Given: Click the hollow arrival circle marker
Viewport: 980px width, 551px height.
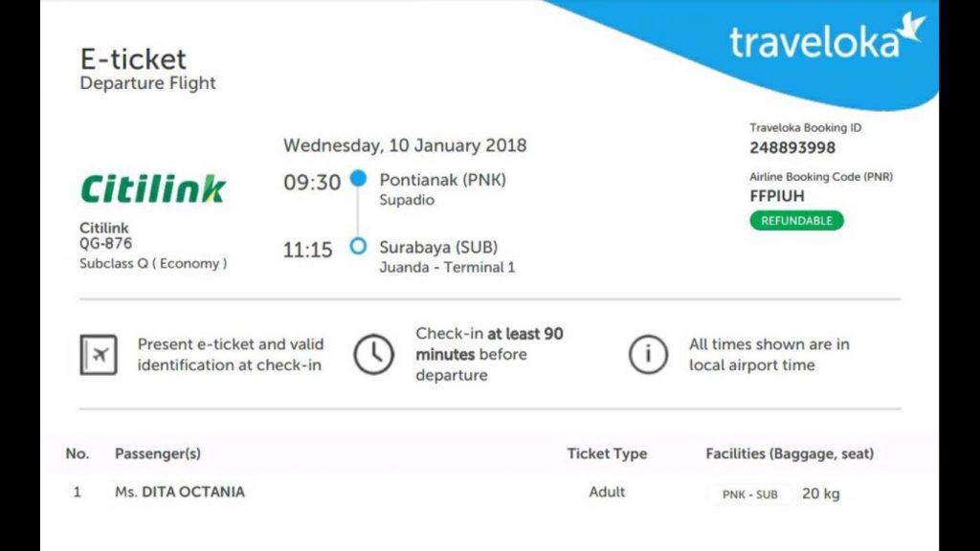Looking at the screenshot, I should click(x=358, y=247).
